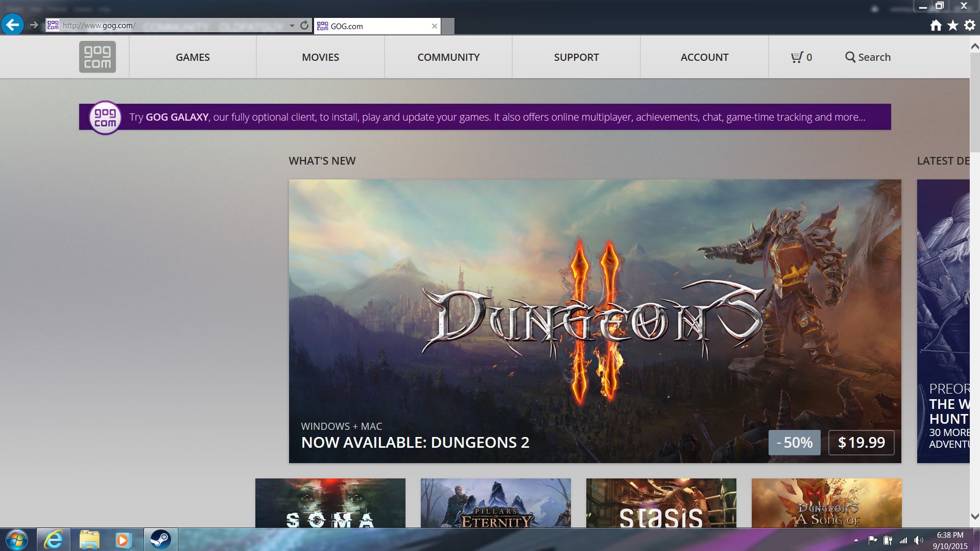980x551 pixels.
Task: Open Favorites star icon in browser
Action: (x=953, y=25)
